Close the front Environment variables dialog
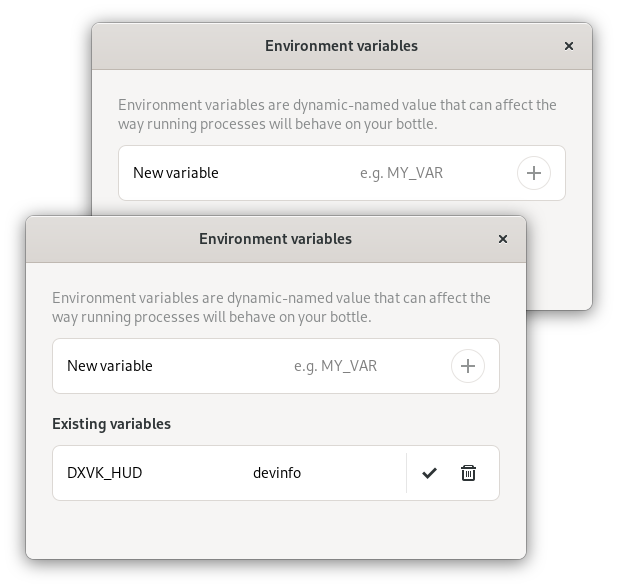The width and height of the screenshot is (618, 588). tap(503, 239)
